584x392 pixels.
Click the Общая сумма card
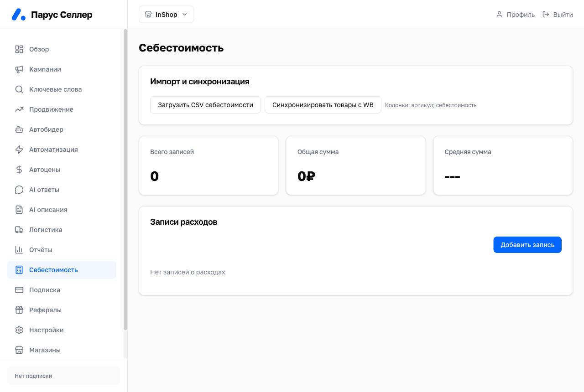click(x=356, y=165)
